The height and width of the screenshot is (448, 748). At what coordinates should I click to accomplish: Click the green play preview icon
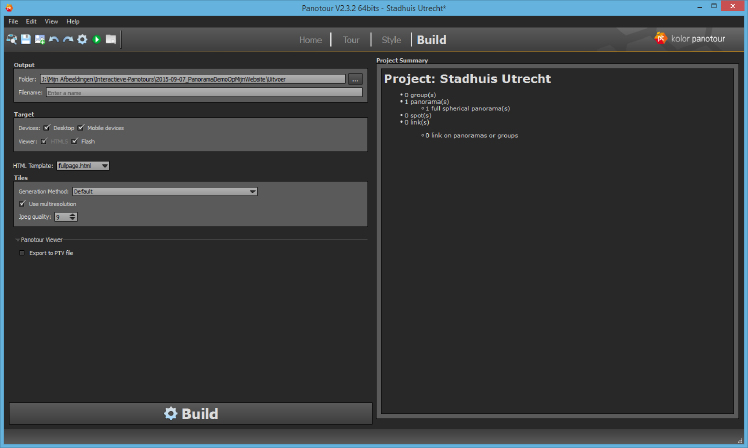click(x=96, y=40)
